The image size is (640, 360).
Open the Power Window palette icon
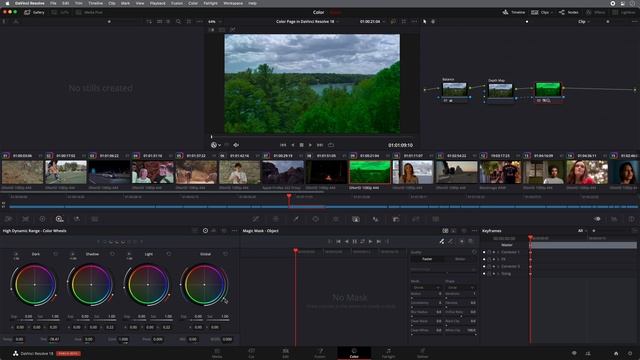click(316, 219)
